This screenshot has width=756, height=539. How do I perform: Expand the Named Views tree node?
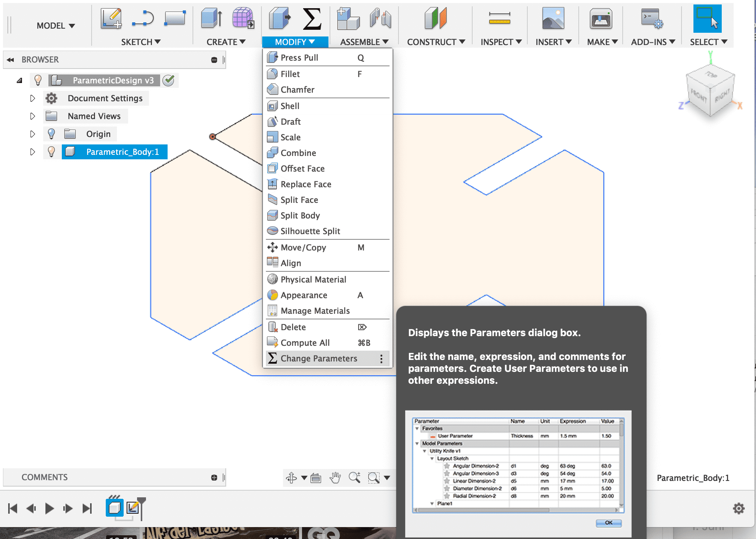point(32,116)
